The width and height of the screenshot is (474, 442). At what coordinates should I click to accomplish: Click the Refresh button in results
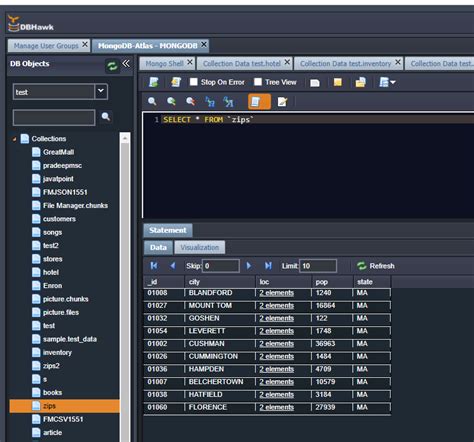coord(376,266)
